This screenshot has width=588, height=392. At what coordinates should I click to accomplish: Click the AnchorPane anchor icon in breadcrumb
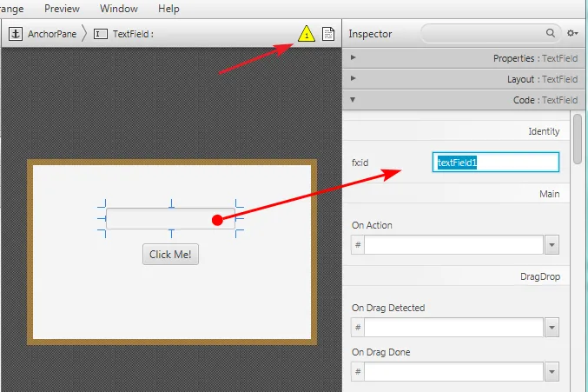[17, 34]
